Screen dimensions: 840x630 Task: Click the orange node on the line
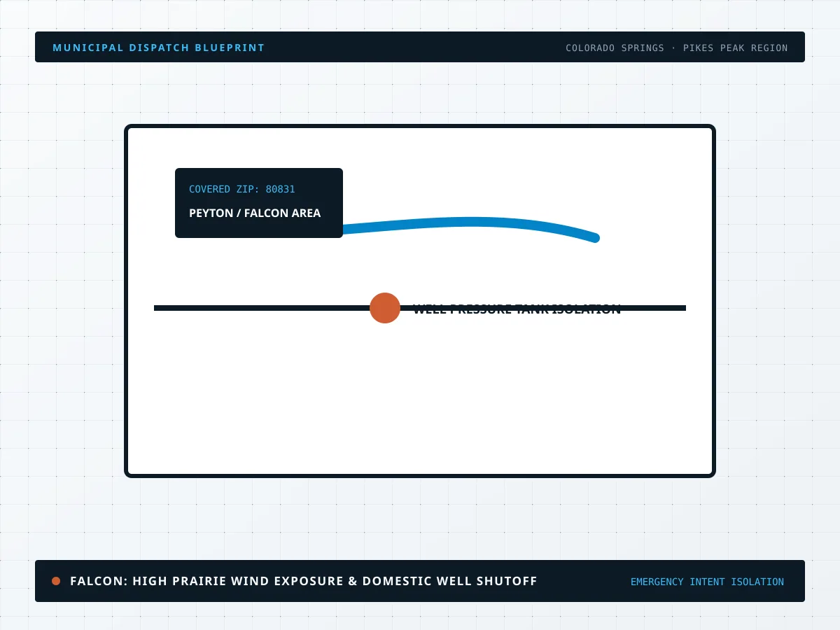[385, 308]
